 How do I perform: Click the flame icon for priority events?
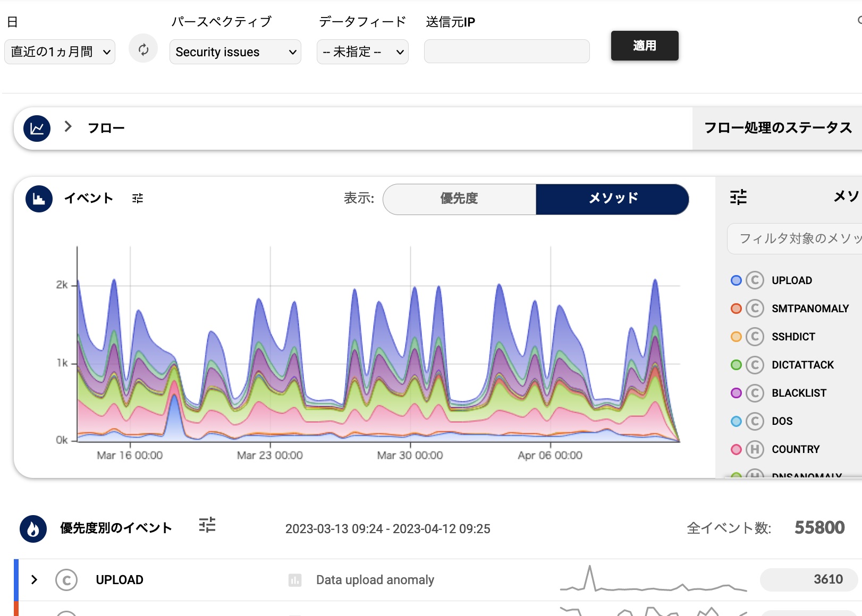(33, 529)
